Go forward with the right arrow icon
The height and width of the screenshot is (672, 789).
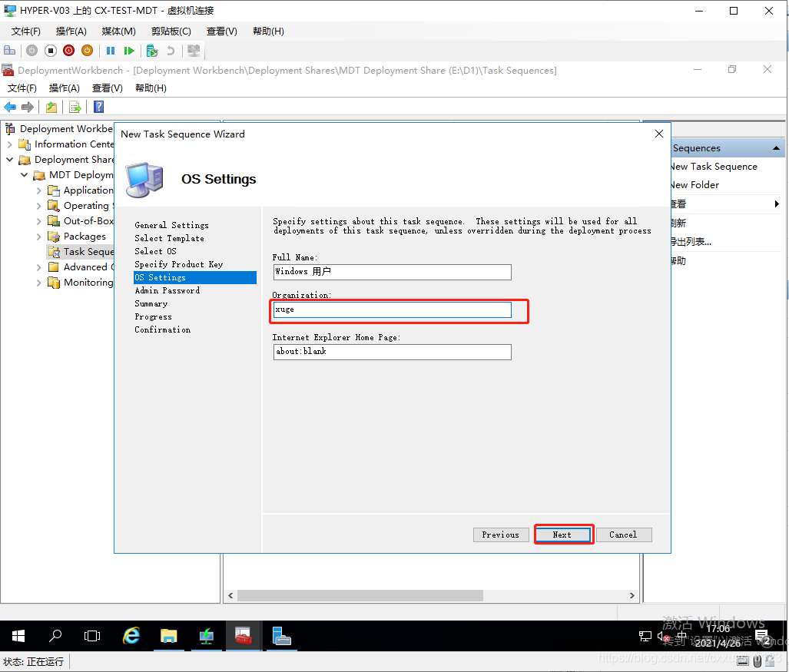[x=28, y=107]
